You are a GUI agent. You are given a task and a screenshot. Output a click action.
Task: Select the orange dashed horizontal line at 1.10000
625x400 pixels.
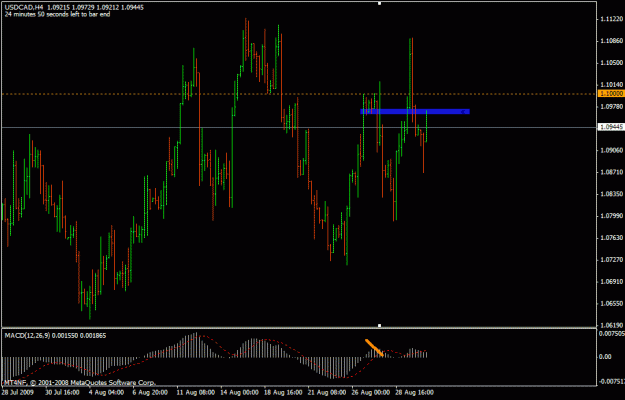(x=299, y=94)
